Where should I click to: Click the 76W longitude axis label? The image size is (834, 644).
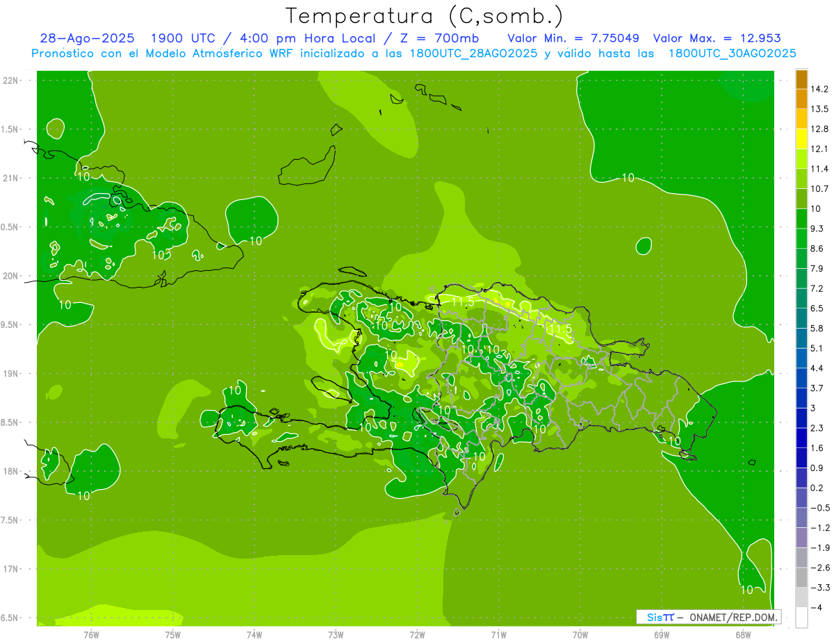91,634
